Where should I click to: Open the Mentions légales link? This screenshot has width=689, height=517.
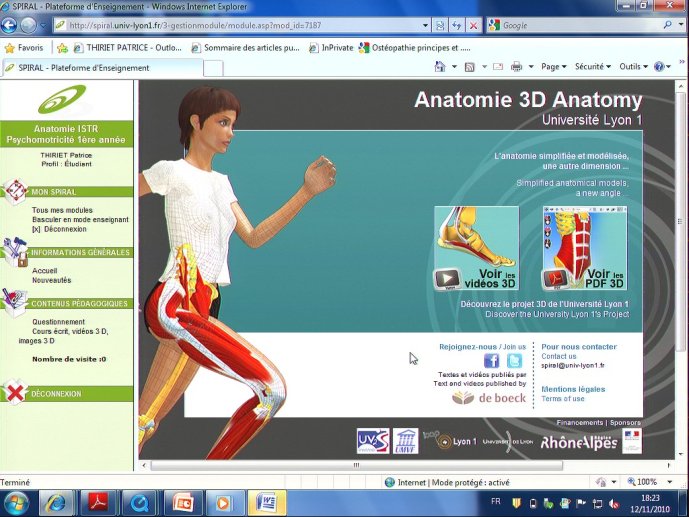pos(573,389)
